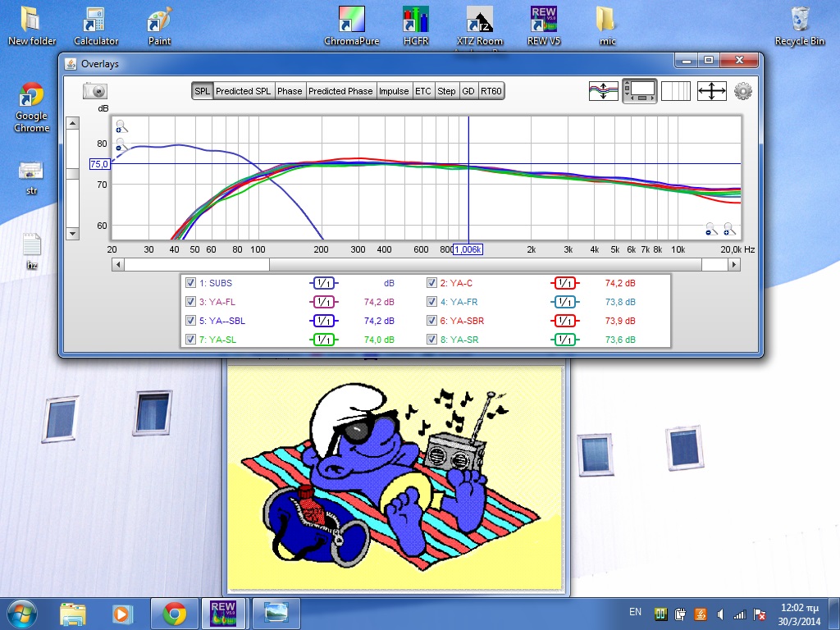Toggle the 6: YA-SBR trace checkbox

pos(431,321)
